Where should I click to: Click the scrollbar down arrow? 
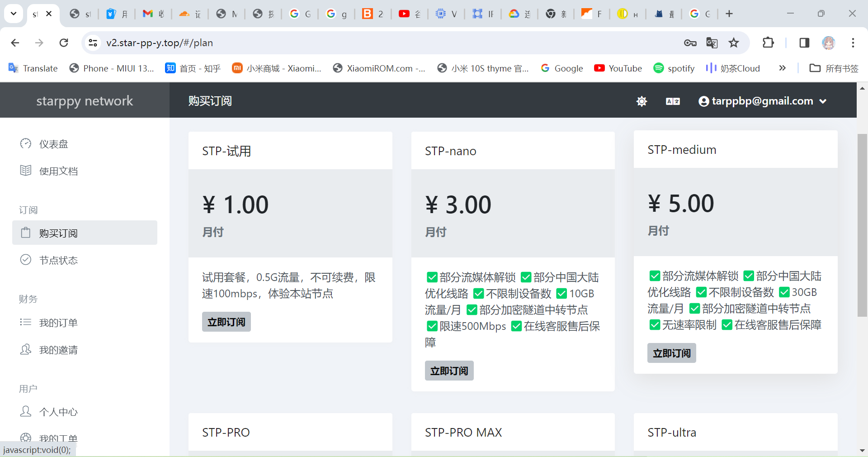(862, 450)
